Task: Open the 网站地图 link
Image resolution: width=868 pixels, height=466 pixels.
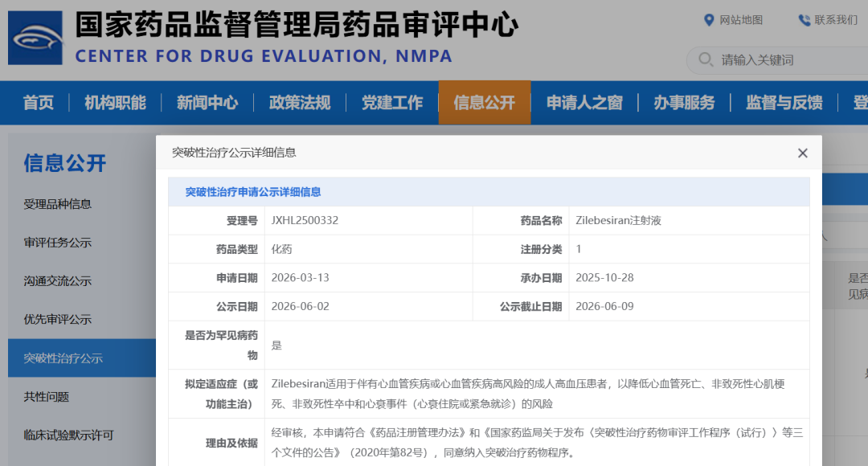Action: pos(741,20)
